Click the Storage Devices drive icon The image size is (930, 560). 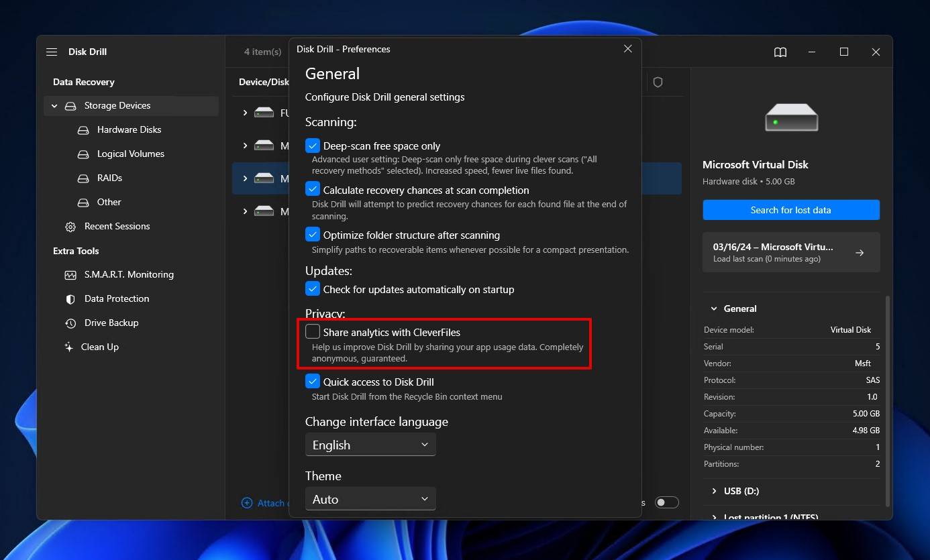click(70, 106)
